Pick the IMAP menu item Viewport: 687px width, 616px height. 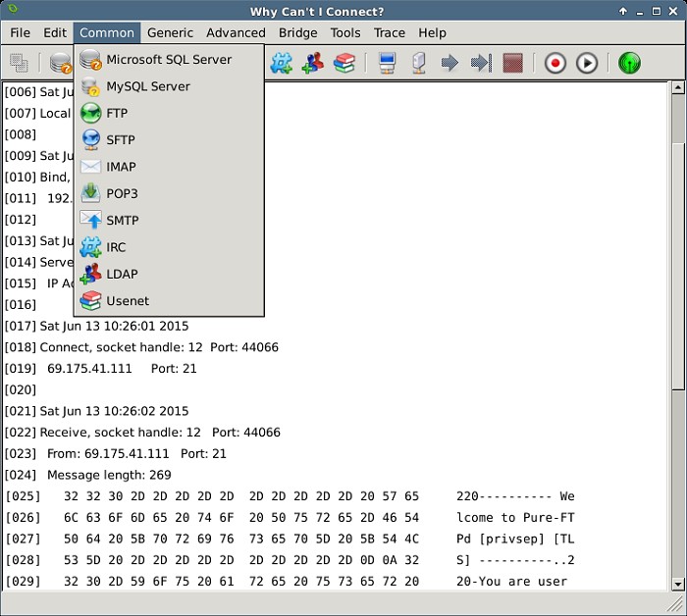pos(121,167)
